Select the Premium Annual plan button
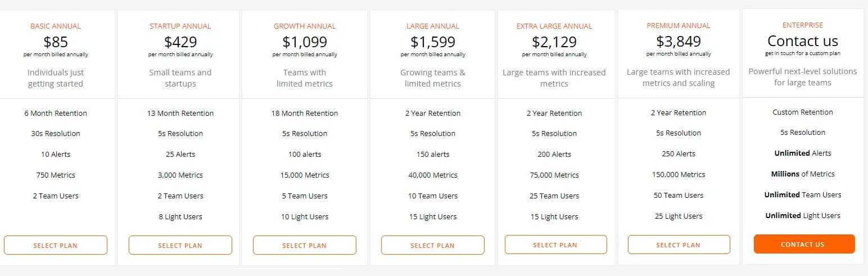The image size is (868, 276). tap(679, 245)
